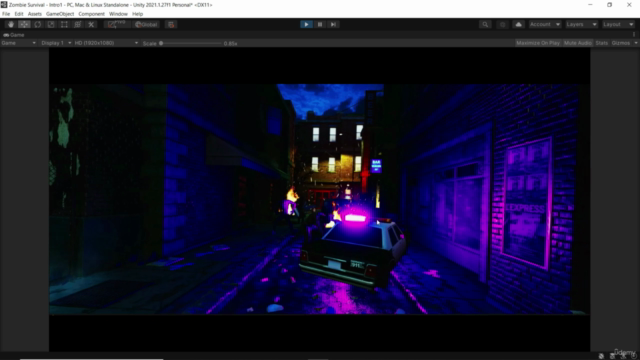
Task: Select the Game view tab
Action: [x=14, y=35]
